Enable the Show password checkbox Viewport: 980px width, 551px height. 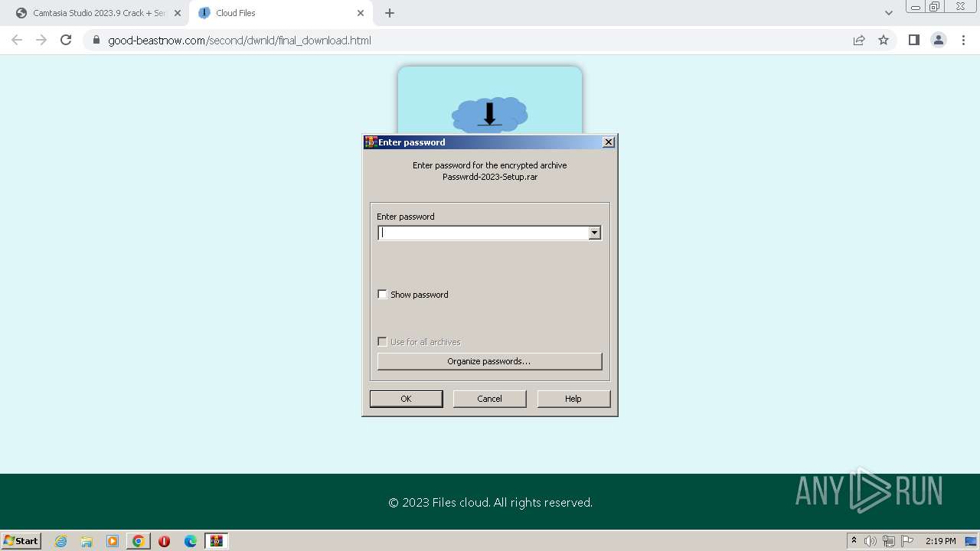pyautogui.click(x=383, y=295)
